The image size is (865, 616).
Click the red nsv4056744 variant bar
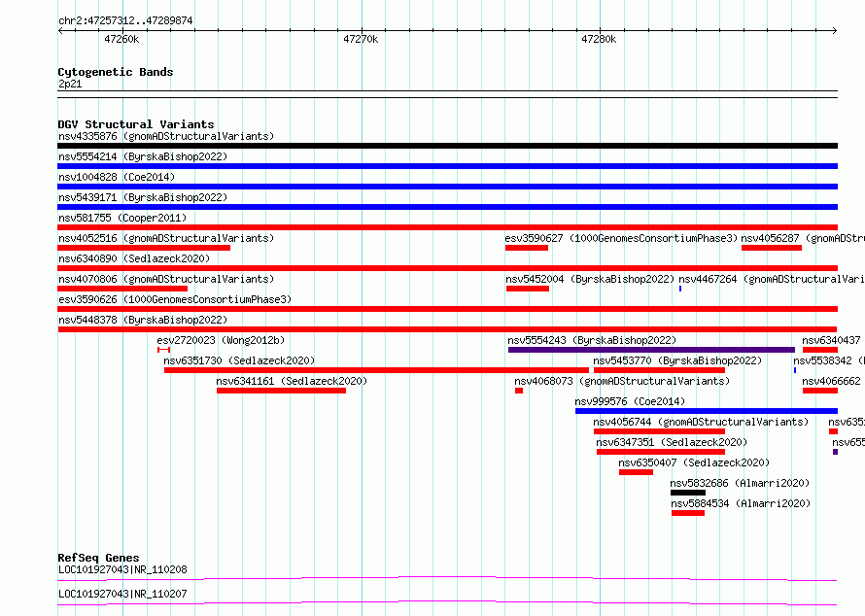pyautogui.click(x=659, y=431)
